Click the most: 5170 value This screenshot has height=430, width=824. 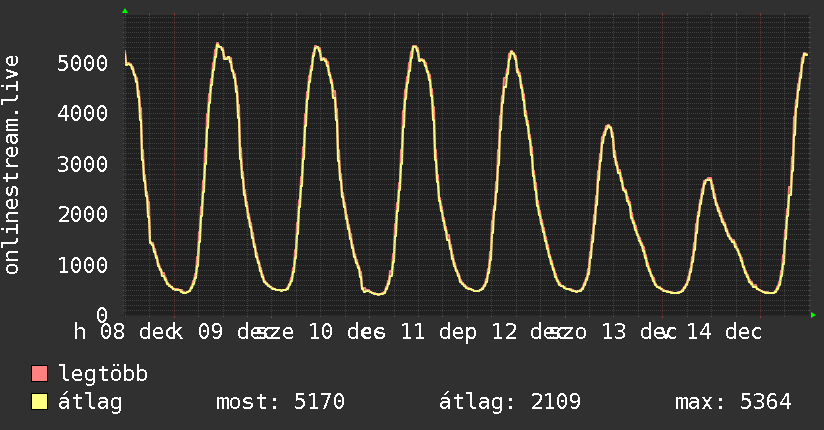[280, 402]
